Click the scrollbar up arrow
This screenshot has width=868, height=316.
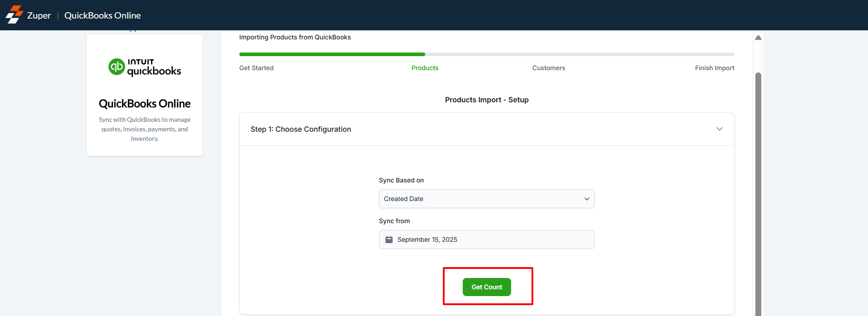(x=759, y=38)
